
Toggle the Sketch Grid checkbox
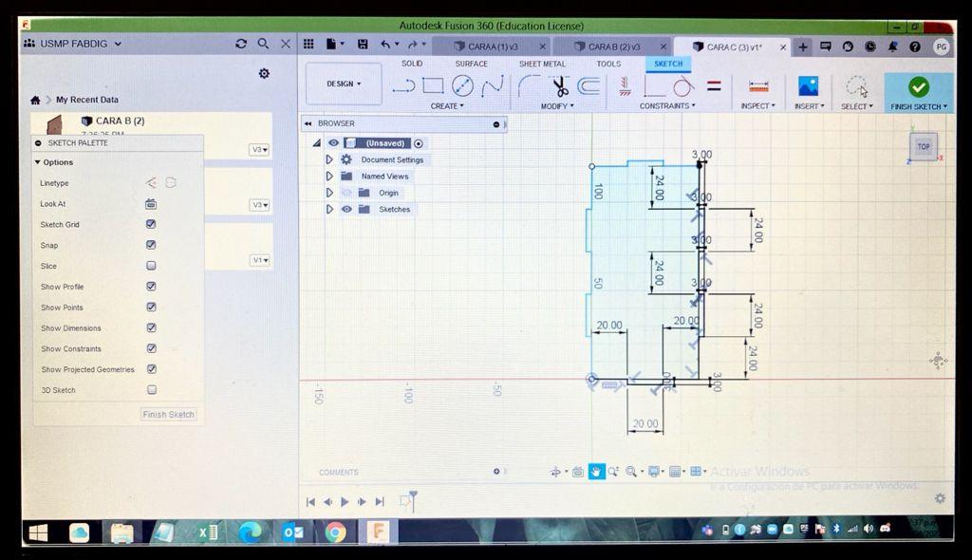(x=151, y=224)
